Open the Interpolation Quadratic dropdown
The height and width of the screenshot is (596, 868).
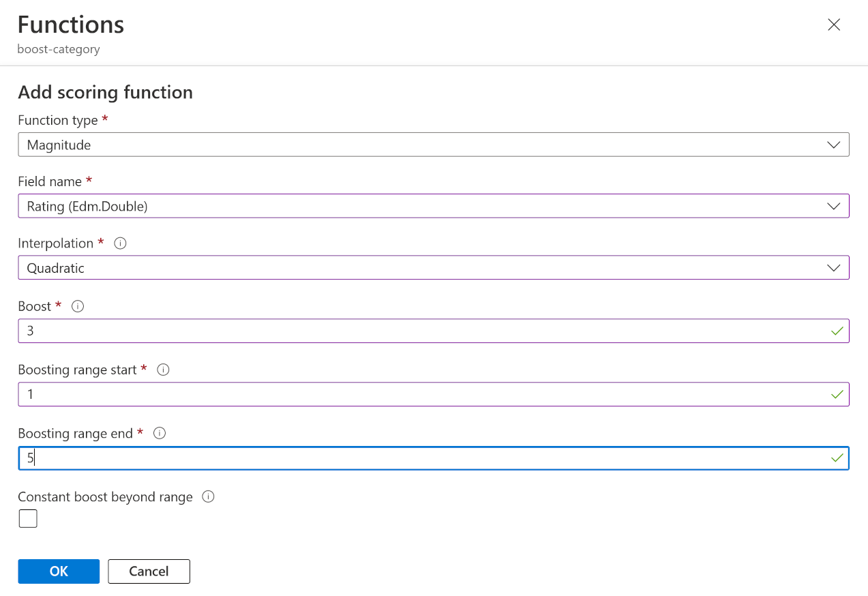coord(434,268)
